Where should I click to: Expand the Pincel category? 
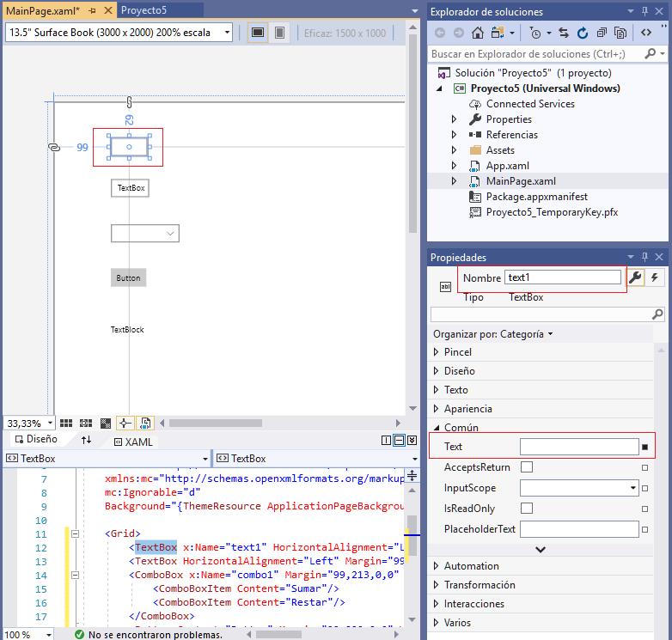(437, 352)
